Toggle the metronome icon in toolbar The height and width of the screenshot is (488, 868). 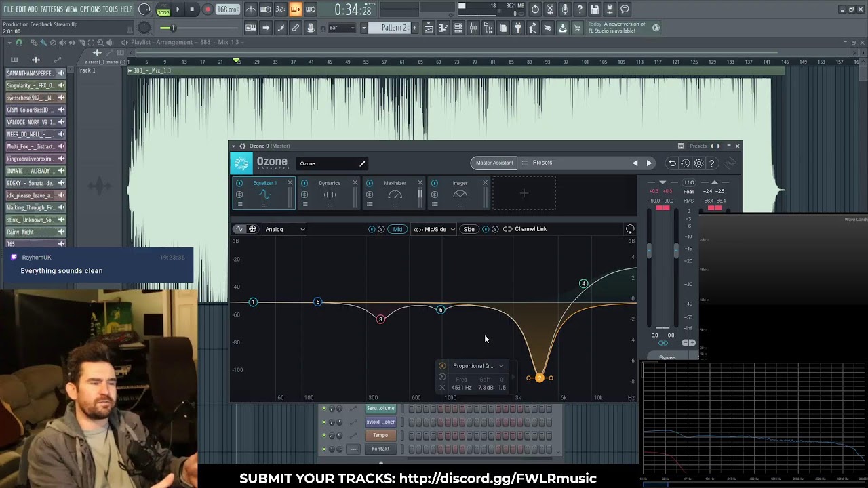[251, 9]
